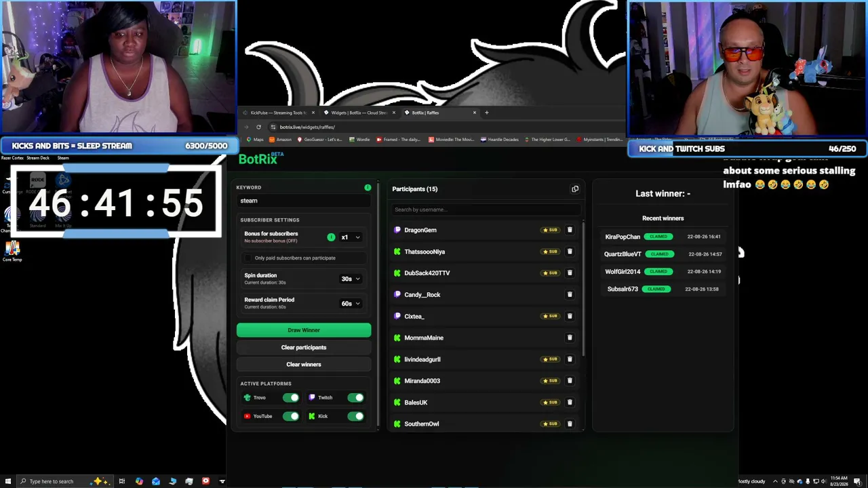Check 'Only paid subscribers can participate'
Image resolution: width=868 pixels, height=488 pixels.
coord(248,258)
